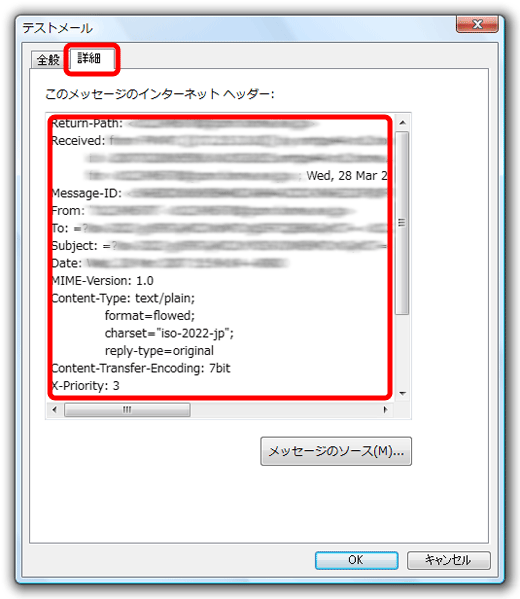Click the horizontal scrollbar thumb
Screen dimensions: 520x599
tap(127, 410)
